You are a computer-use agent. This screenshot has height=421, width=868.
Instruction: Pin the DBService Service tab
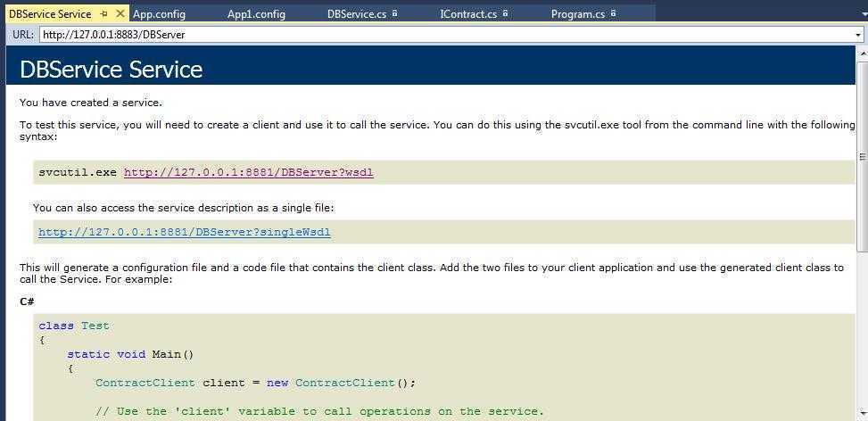pos(104,14)
